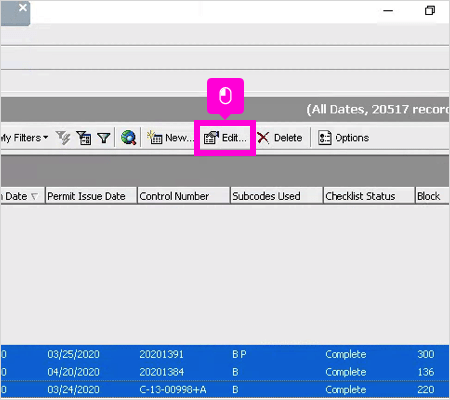The image size is (450, 400).
Task: Click Complete status in the C-13-00998+A row
Action: tap(346, 389)
